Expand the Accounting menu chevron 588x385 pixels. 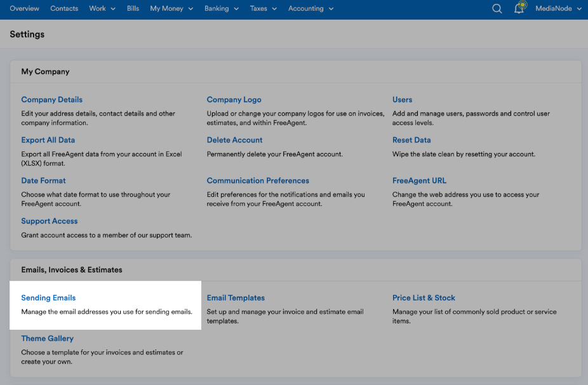tap(331, 9)
